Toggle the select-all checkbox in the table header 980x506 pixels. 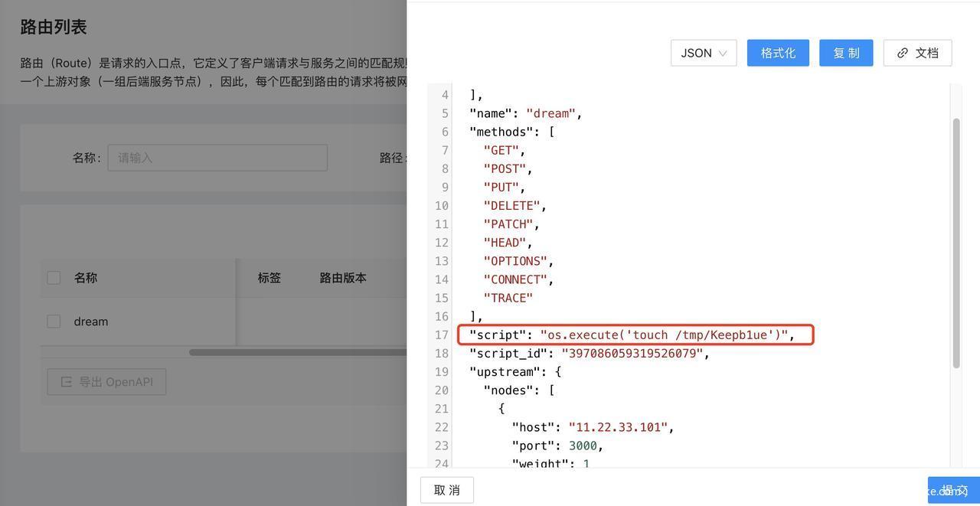click(x=54, y=278)
